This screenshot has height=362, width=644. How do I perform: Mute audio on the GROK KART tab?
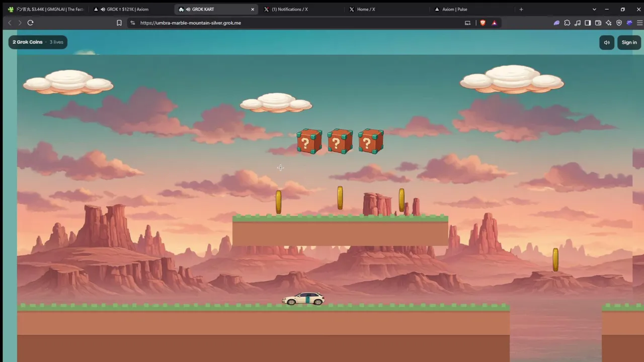[188, 9]
